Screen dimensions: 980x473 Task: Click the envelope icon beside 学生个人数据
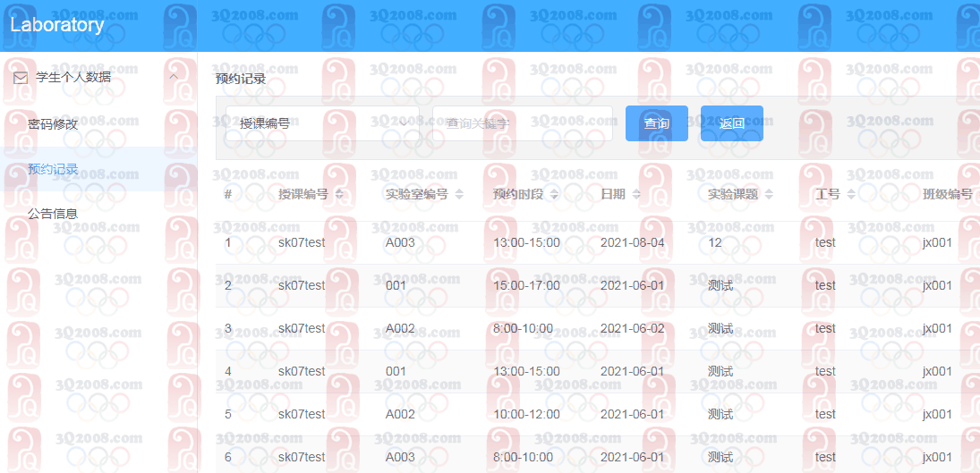click(x=21, y=78)
